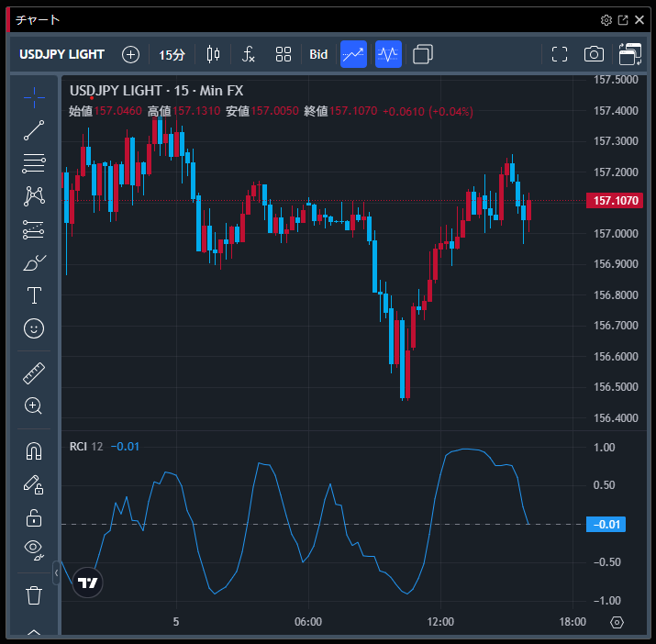
Task: Select the brush drawing tool
Action: point(34,263)
